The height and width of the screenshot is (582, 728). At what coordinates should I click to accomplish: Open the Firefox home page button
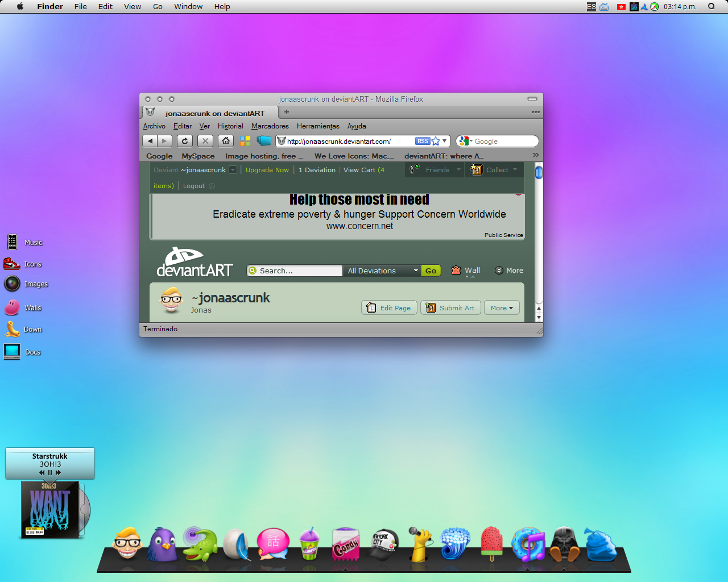click(226, 141)
